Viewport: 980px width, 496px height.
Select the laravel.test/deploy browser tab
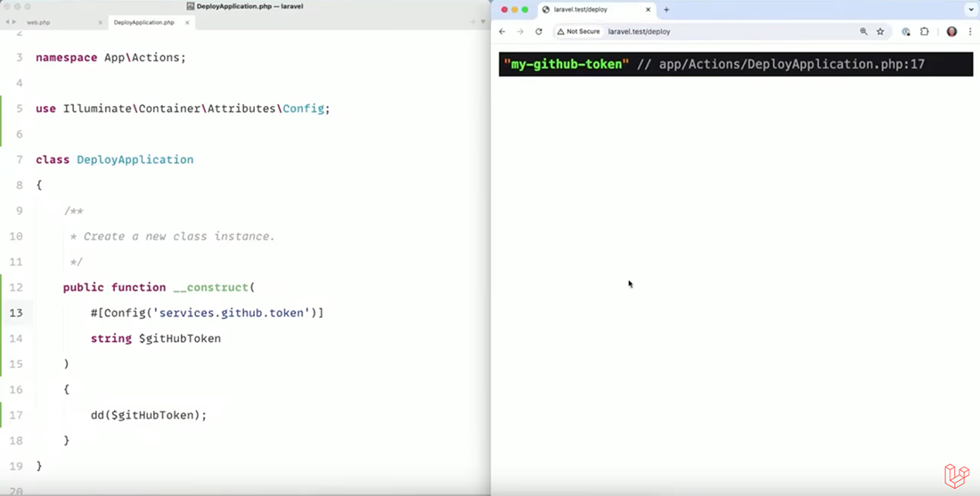click(596, 10)
